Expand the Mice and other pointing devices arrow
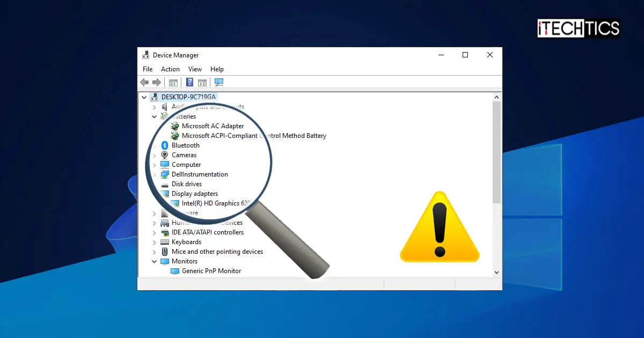Viewport: 644px width, 338px height. (x=155, y=252)
